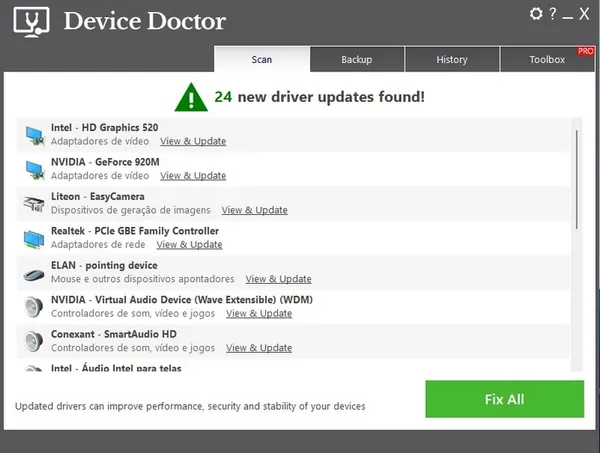The width and height of the screenshot is (600, 453).
Task: Click the Intel HD Graphics 520 device icon
Action: (x=34, y=134)
